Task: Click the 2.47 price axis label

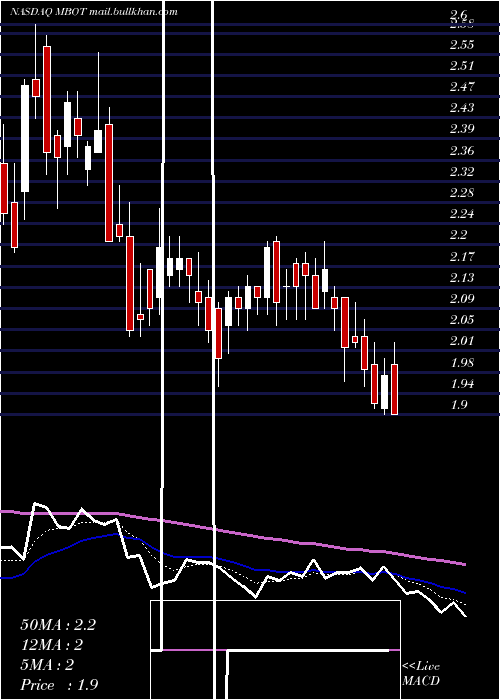Action: click(462, 87)
